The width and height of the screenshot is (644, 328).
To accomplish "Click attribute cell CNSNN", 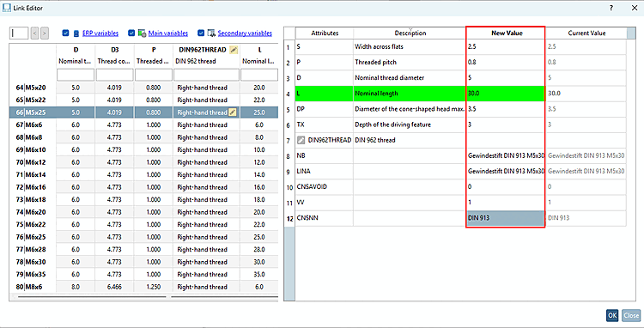I will click(x=324, y=218).
